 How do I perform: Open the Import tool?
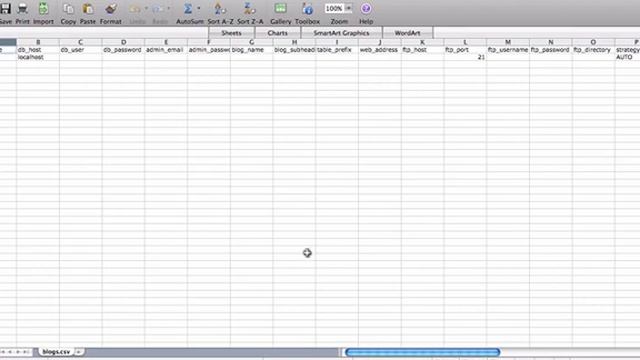43,8
